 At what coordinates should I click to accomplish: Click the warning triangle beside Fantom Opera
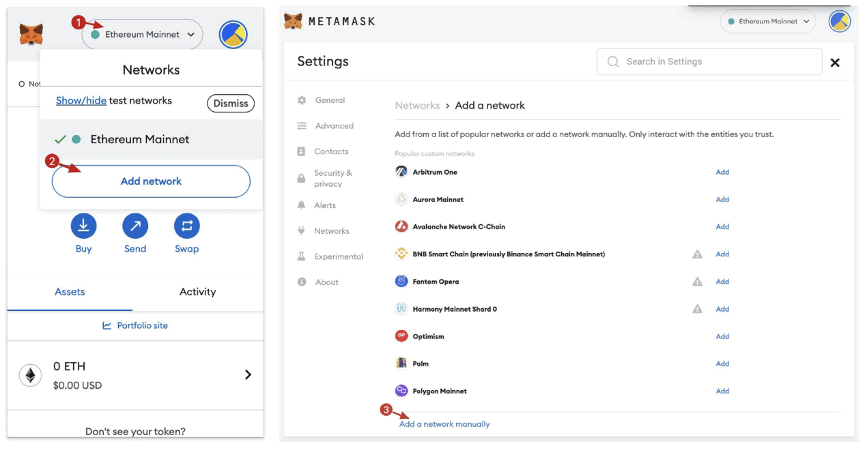[x=698, y=282]
